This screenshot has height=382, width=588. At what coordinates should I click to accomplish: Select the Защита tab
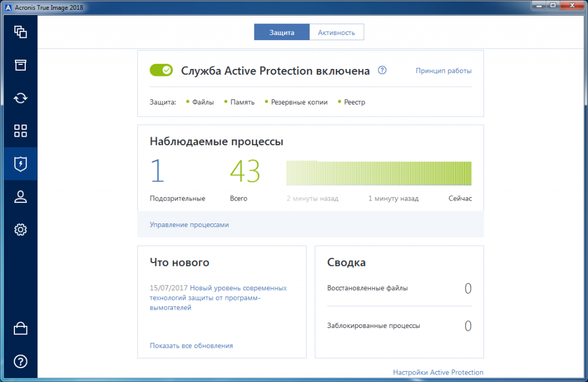pyautogui.click(x=281, y=32)
